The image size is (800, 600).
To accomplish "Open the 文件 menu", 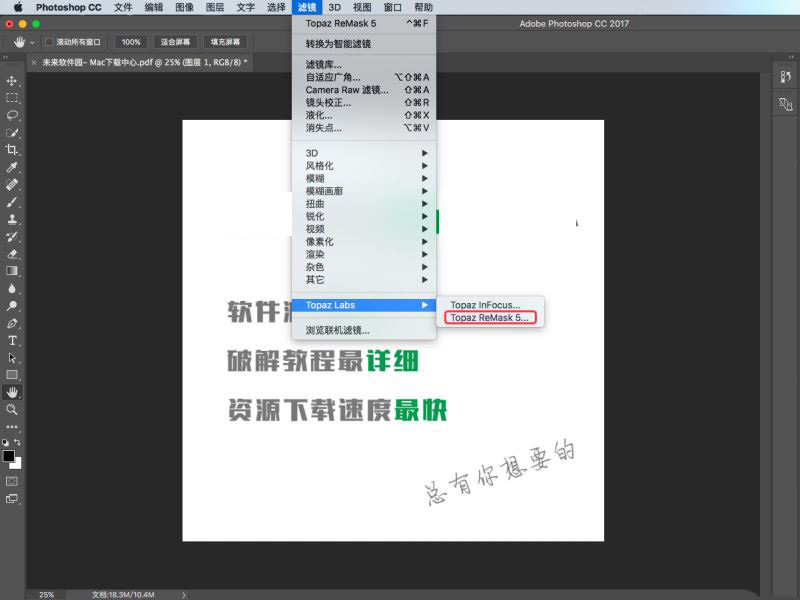I will pos(123,7).
